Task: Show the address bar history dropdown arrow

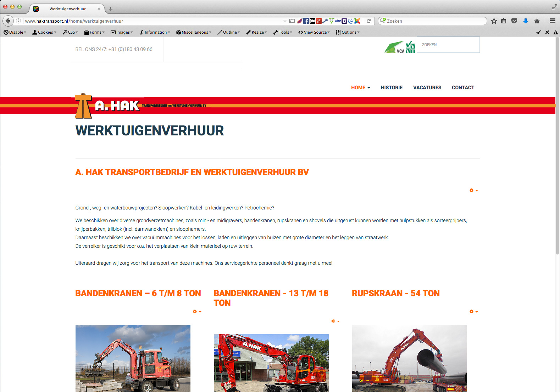Action: 285,21
